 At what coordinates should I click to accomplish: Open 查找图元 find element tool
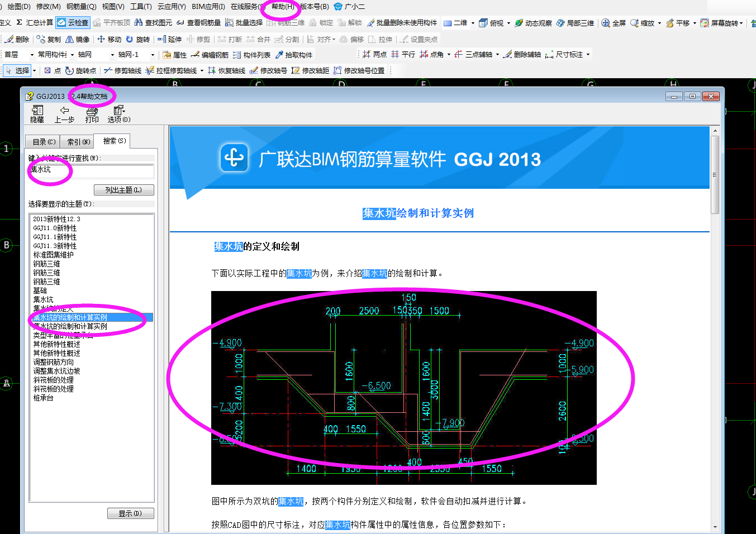(x=153, y=23)
